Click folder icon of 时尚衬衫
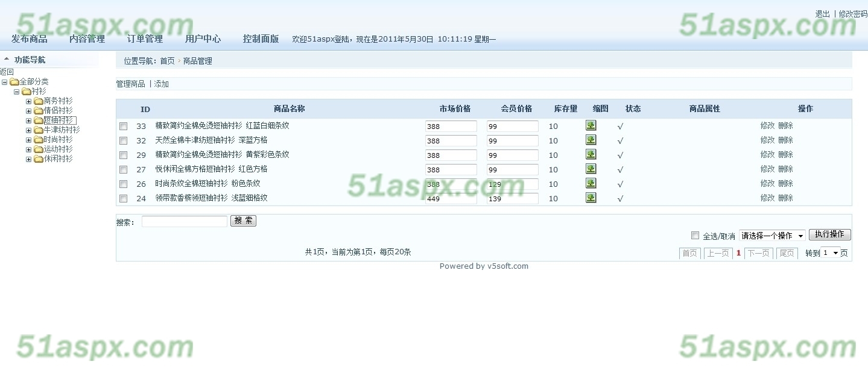868x373 pixels. 39,140
